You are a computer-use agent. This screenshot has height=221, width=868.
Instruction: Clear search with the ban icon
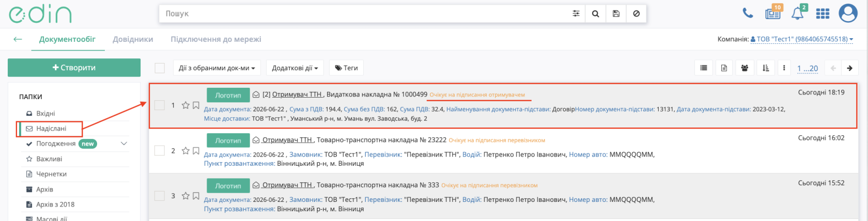[636, 14]
